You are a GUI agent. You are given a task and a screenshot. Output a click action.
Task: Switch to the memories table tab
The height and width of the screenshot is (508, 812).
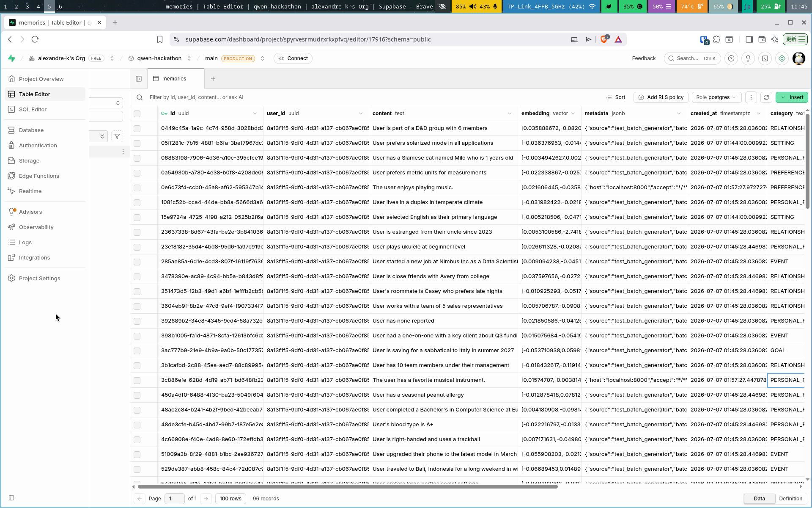(x=176, y=79)
